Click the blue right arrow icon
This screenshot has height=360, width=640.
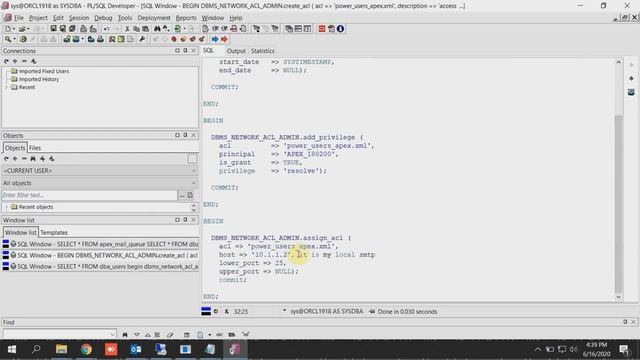coord(215,40)
